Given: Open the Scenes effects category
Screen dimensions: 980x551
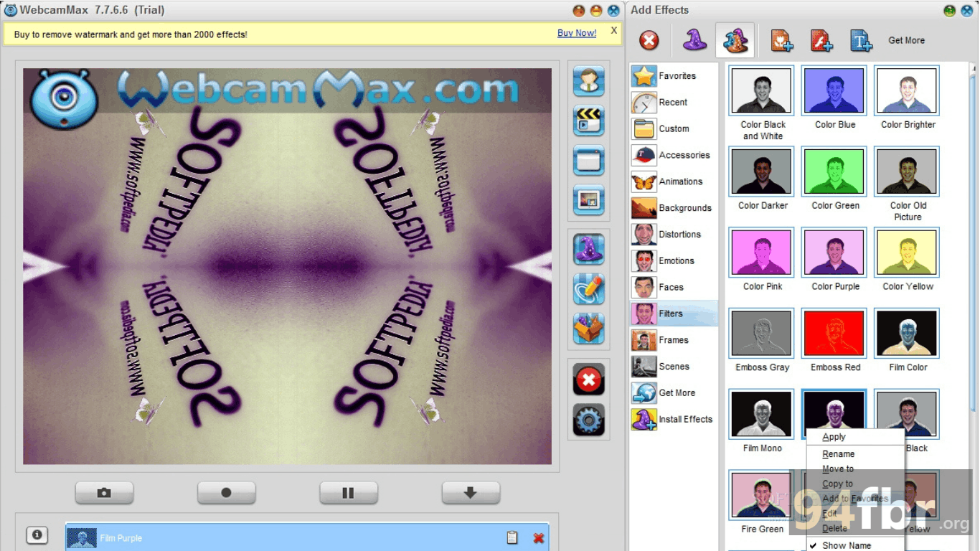Looking at the screenshot, I should click(674, 367).
